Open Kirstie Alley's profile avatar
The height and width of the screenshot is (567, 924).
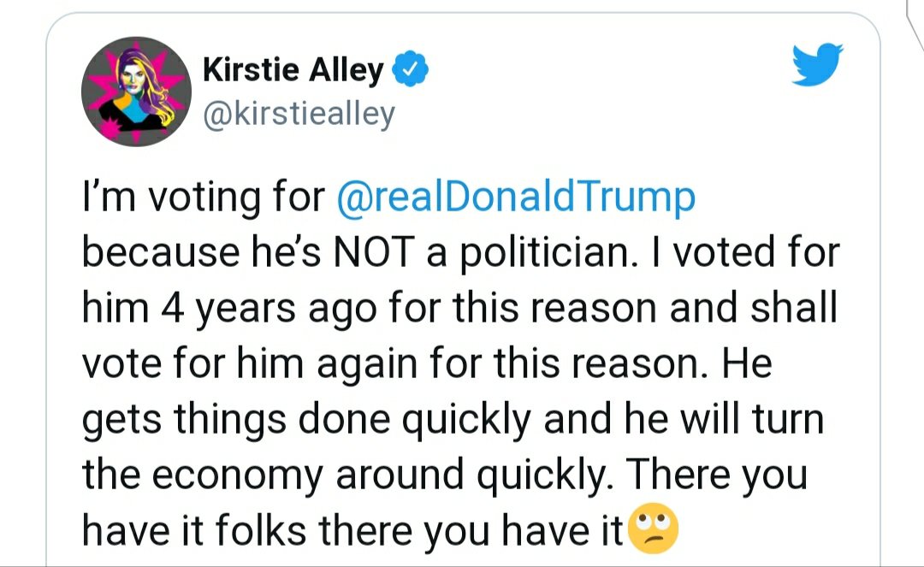click(135, 92)
